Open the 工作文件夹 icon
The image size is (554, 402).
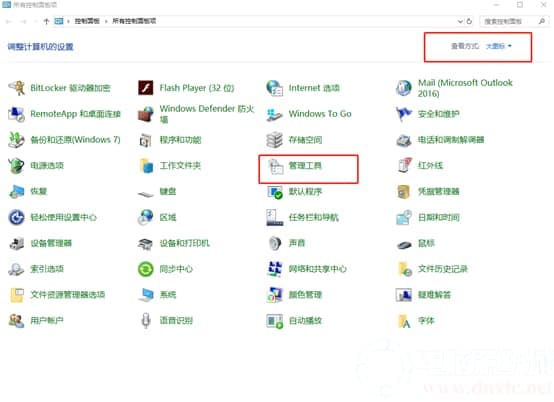click(x=146, y=165)
